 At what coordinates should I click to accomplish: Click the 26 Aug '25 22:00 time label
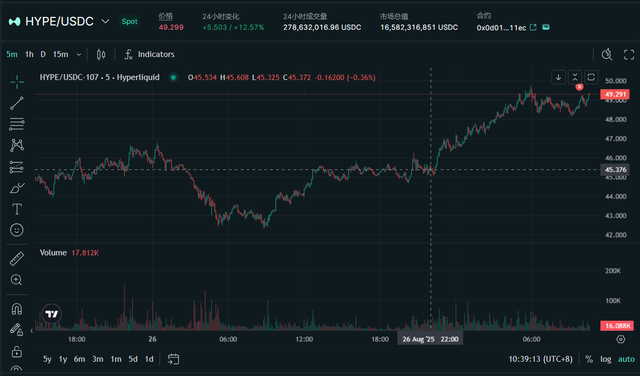pyautogui.click(x=430, y=339)
